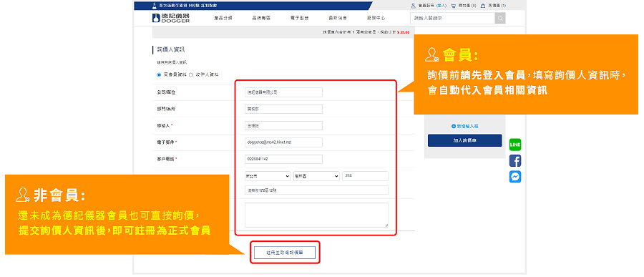This screenshot has width=644, height=277.
Task: Click the search magnifier button
Action: pos(500,18)
